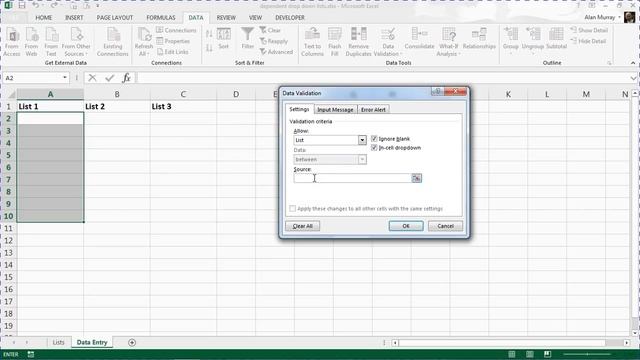Switch to the Lists sheet tab
Viewport: 640px width, 360px height.
[58, 342]
